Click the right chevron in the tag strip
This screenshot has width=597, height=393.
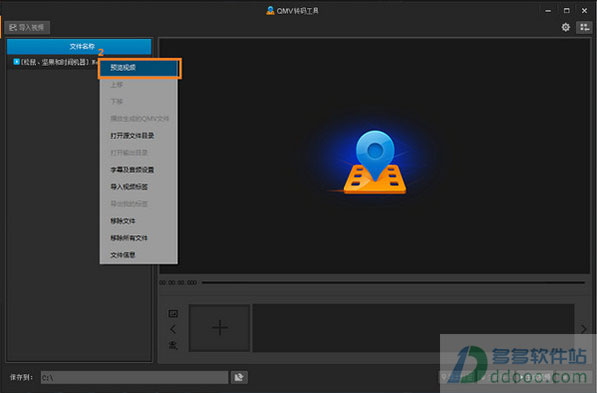(584, 329)
